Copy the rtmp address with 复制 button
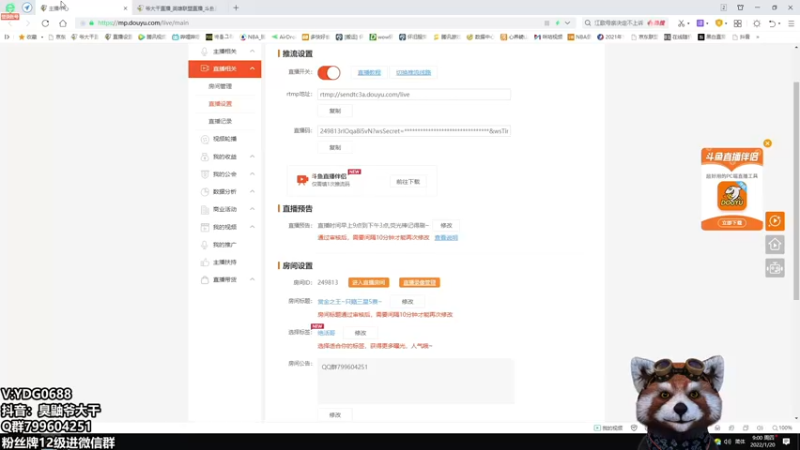 coord(335,111)
